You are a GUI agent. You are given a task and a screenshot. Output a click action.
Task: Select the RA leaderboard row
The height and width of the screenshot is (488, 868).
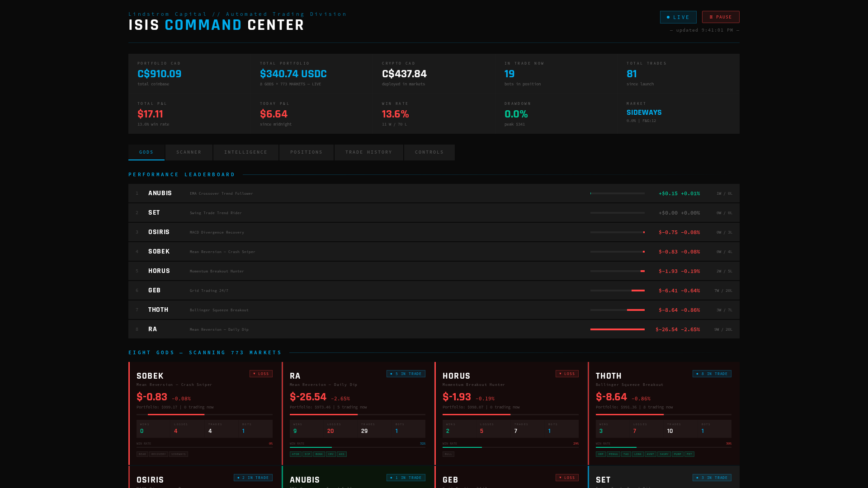[x=434, y=329]
